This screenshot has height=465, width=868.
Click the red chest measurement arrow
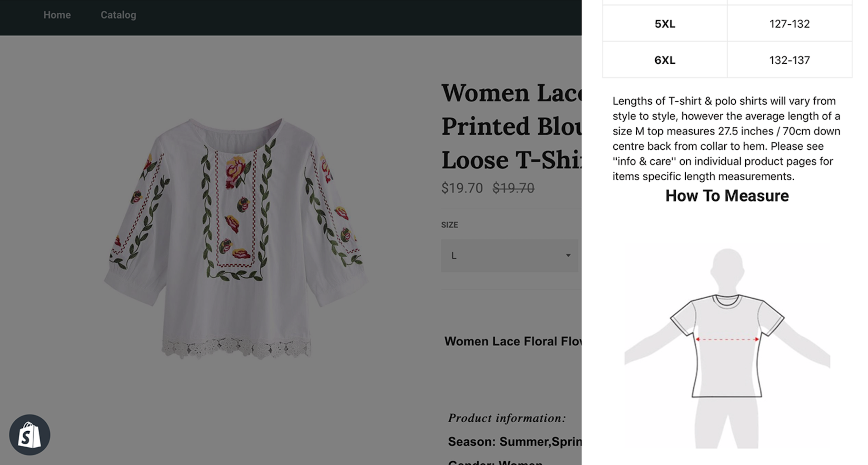pyautogui.click(x=727, y=339)
